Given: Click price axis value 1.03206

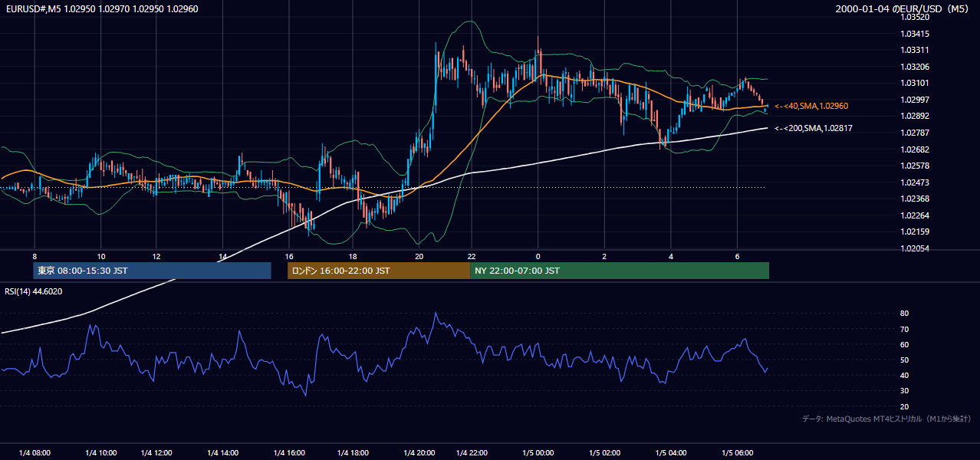Looking at the screenshot, I should 916,67.
